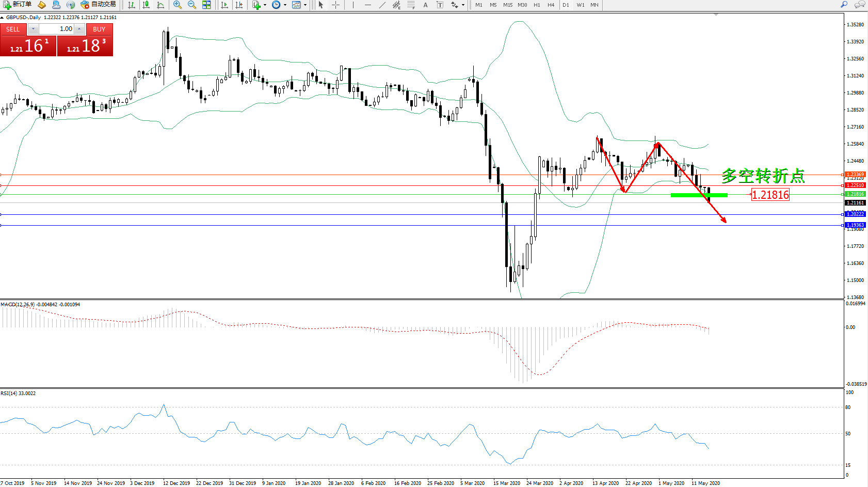
Task: Select the Fibonacci retracement tool
Action: pos(411,5)
